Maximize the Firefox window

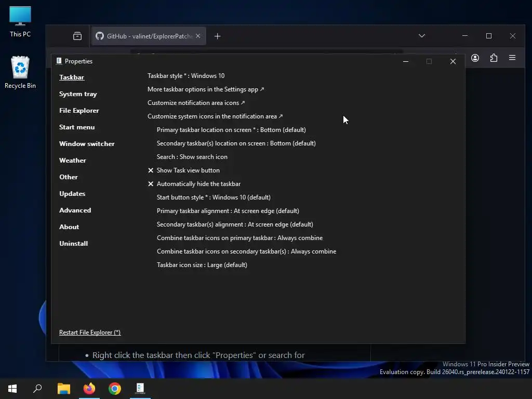click(x=489, y=36)
